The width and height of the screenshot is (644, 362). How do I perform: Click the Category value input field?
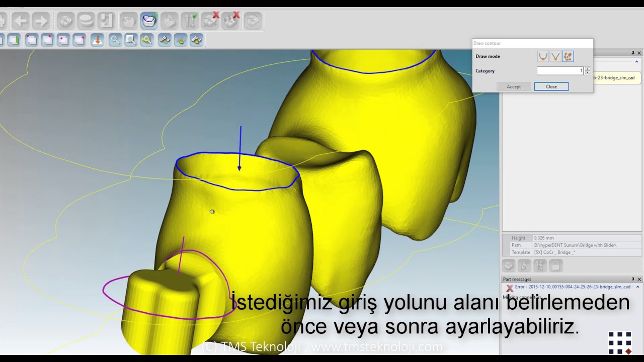tap(560, 71)
